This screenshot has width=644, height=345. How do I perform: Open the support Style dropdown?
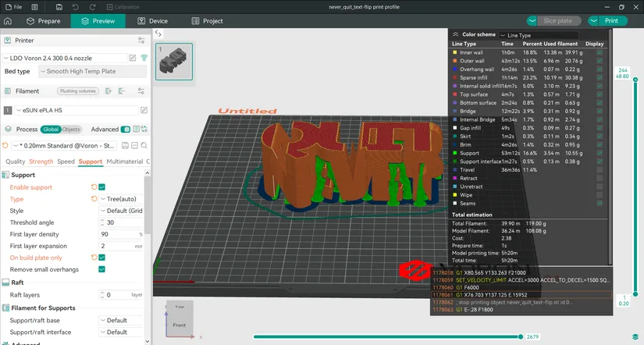121,211
